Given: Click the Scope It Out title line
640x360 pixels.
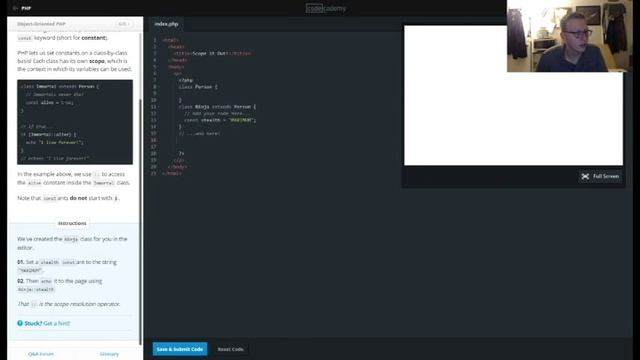Looking at the screenshot, I should coord(212,53).
